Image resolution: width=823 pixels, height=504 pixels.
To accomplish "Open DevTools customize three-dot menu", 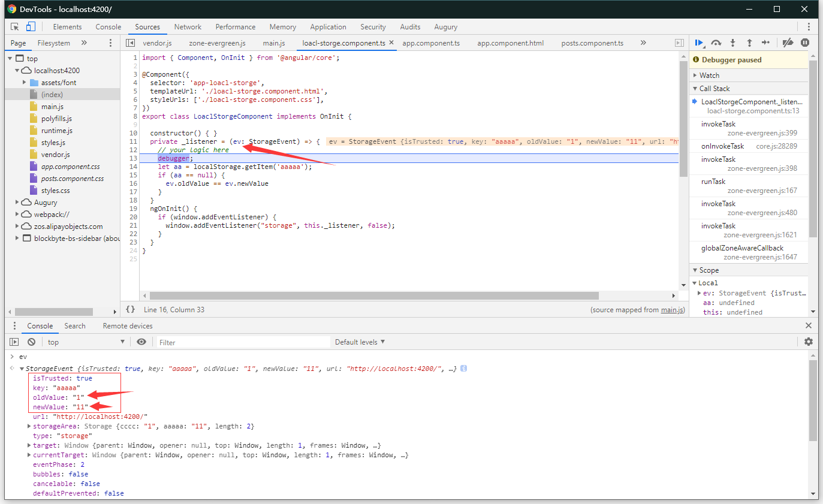I will [x=809, y=26].
